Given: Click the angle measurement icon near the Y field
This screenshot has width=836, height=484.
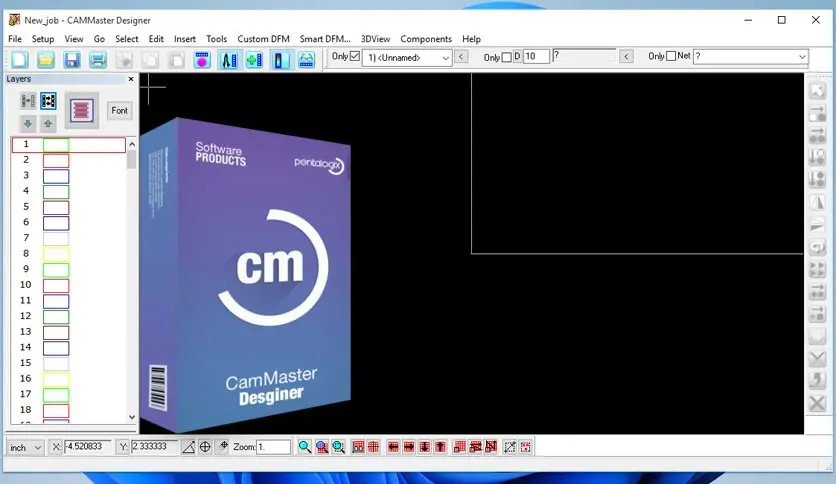Looking at the screenshot, I should (x=188, y=447).
